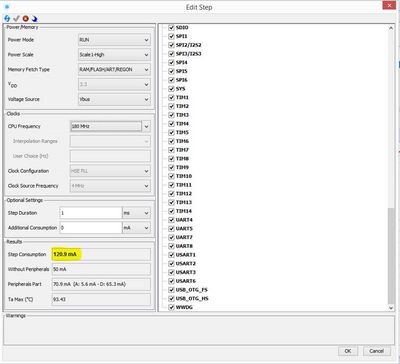Uncheck the TIM1 timer
Screen dimensions: 400x364
(171, 97)
